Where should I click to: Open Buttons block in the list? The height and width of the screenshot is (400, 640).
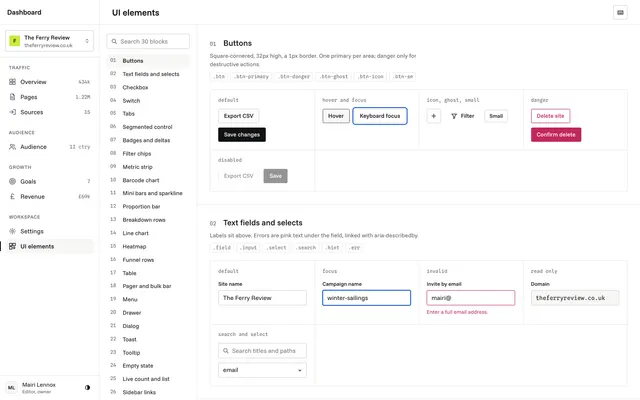(148, 61)
